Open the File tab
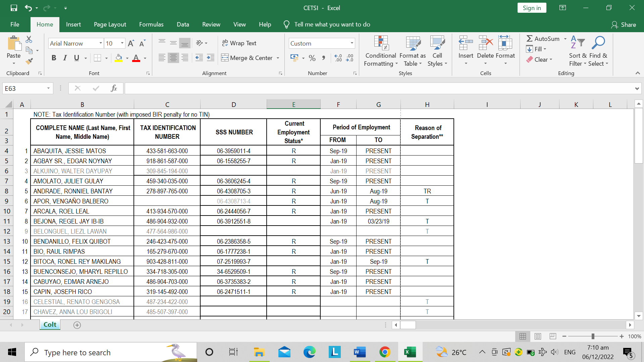 [x=15, y=24]
